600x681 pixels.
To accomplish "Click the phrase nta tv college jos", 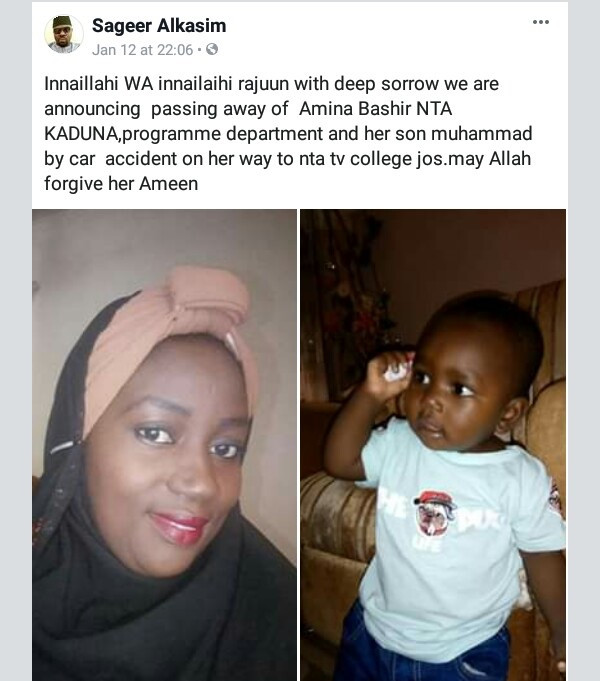I will [x=371, y=159].
